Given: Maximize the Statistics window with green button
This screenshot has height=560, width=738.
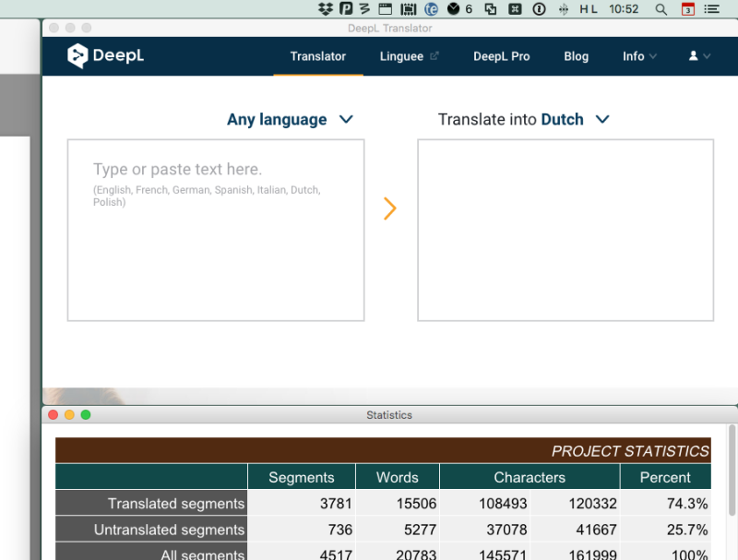Looking at the screenshot, I should (86, 414).
